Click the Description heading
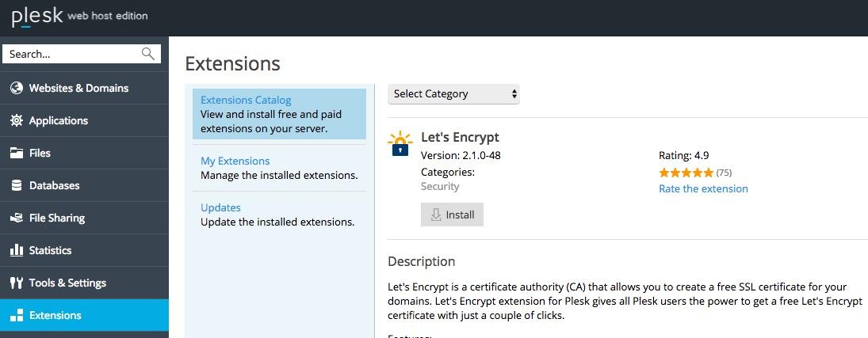Image resolution: width=868 pixels, height=338 pixels. (x=421, y=262)
